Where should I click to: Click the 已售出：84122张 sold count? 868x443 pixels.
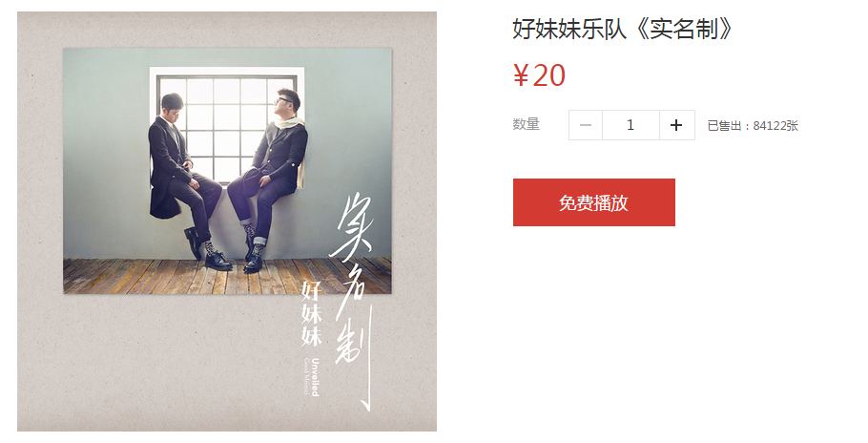point(753,126)
